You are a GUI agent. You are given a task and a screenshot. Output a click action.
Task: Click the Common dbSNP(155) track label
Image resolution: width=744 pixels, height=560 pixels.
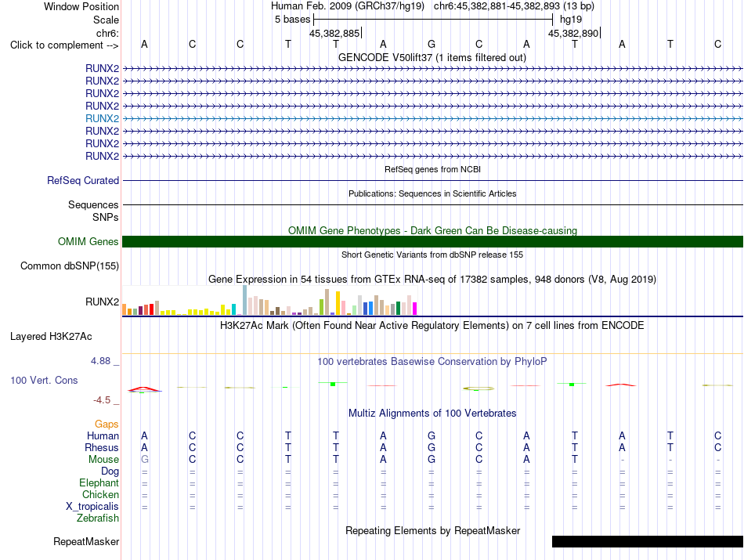70,266
